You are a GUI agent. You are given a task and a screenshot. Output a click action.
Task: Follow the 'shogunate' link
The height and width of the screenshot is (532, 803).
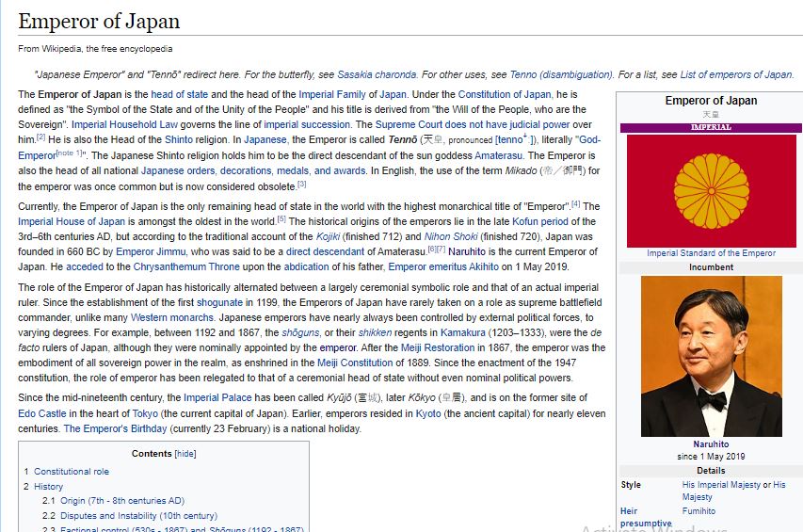coord(219,303)
